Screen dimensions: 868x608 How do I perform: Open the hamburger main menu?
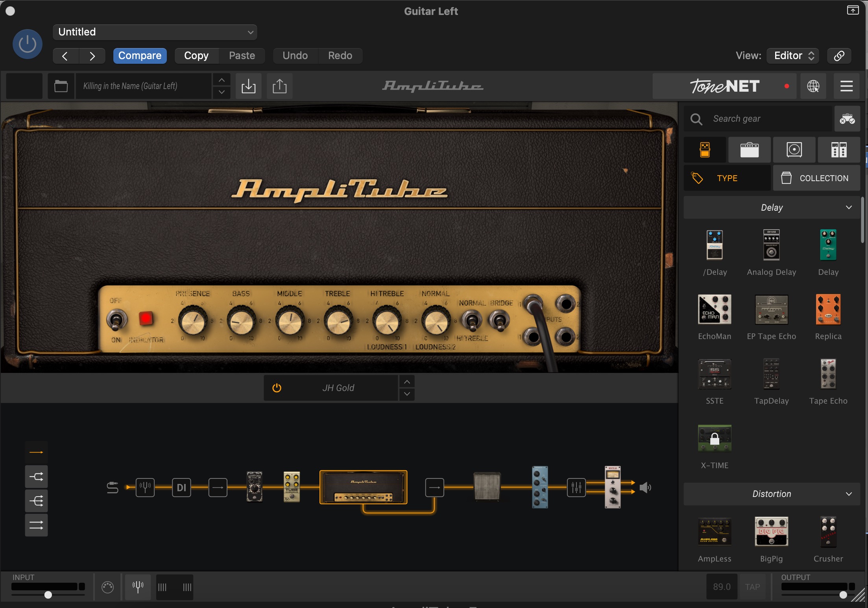click(x=846, y=86)
